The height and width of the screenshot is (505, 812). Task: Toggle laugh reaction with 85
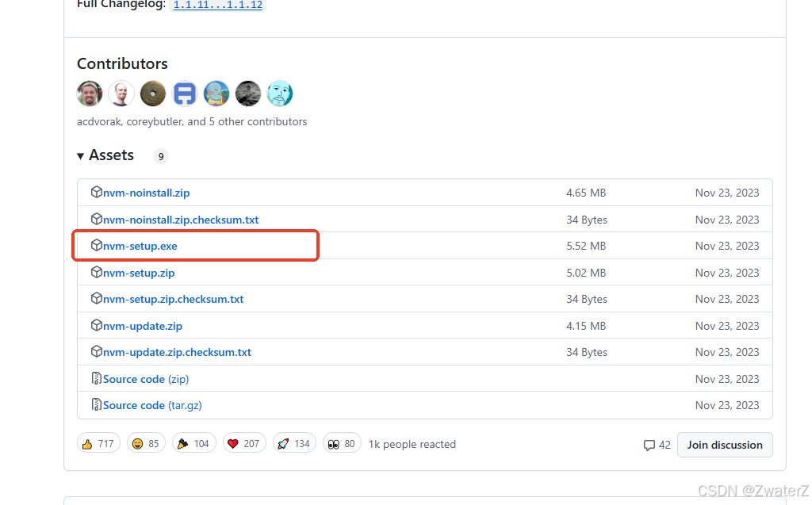[x=146, y=444]
